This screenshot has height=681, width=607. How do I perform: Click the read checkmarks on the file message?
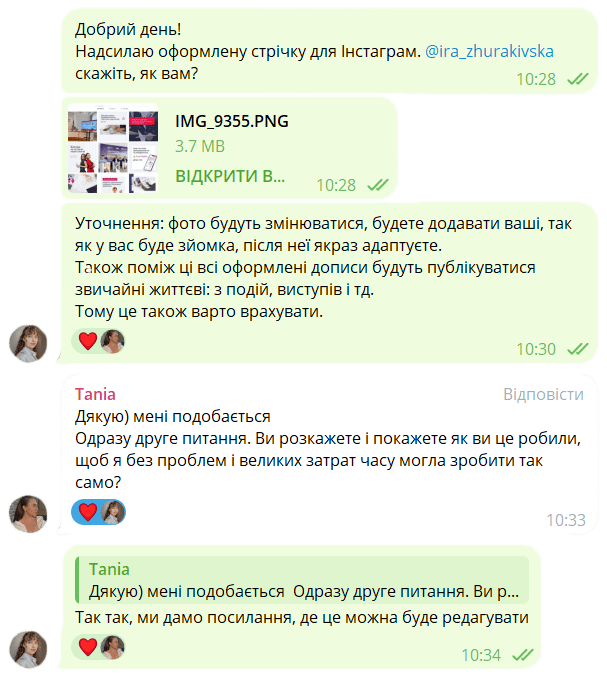378,185
